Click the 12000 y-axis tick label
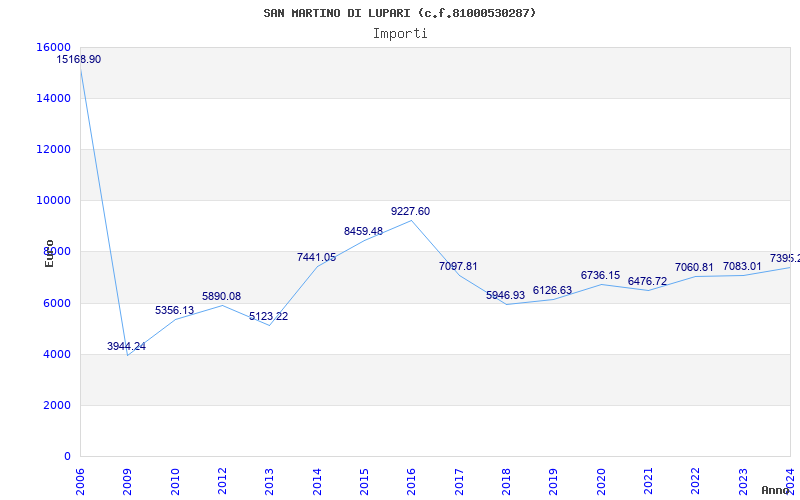The width and height of the screenshot is (800, 500). (53, 149)
